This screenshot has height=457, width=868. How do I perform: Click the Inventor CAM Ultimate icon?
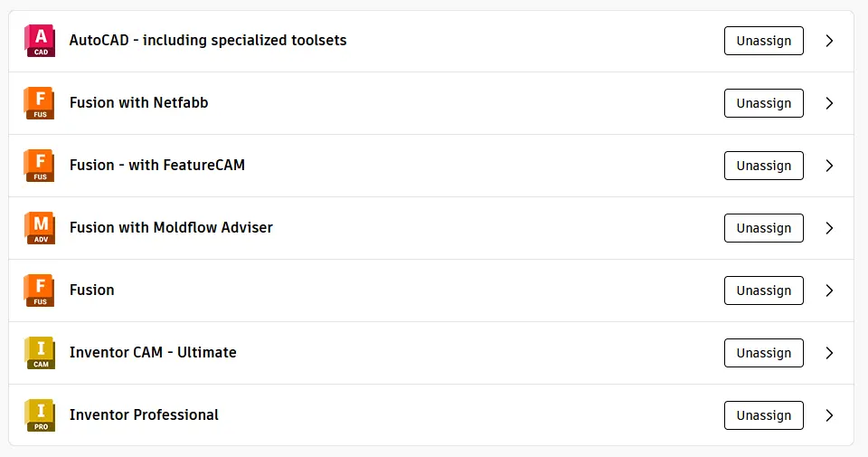40,353
